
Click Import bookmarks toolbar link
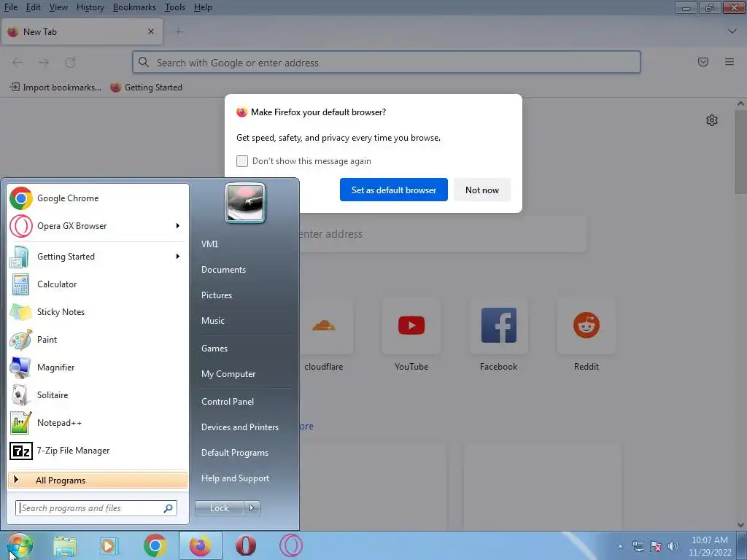click(55, 87)
